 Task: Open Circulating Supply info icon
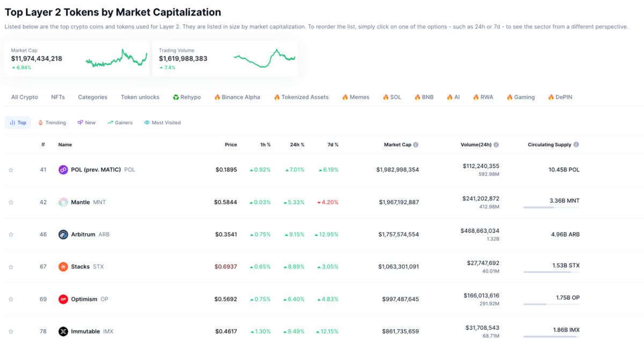[576, 145]
